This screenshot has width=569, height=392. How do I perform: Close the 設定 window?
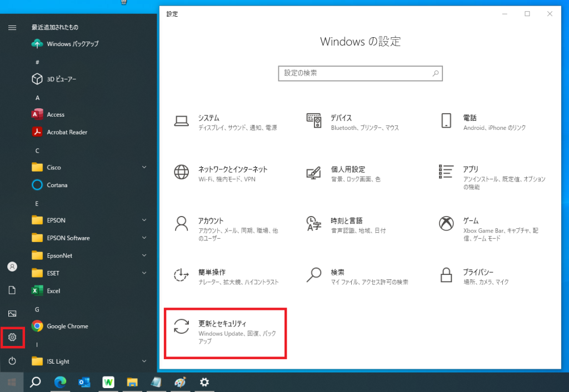point(550,14)
